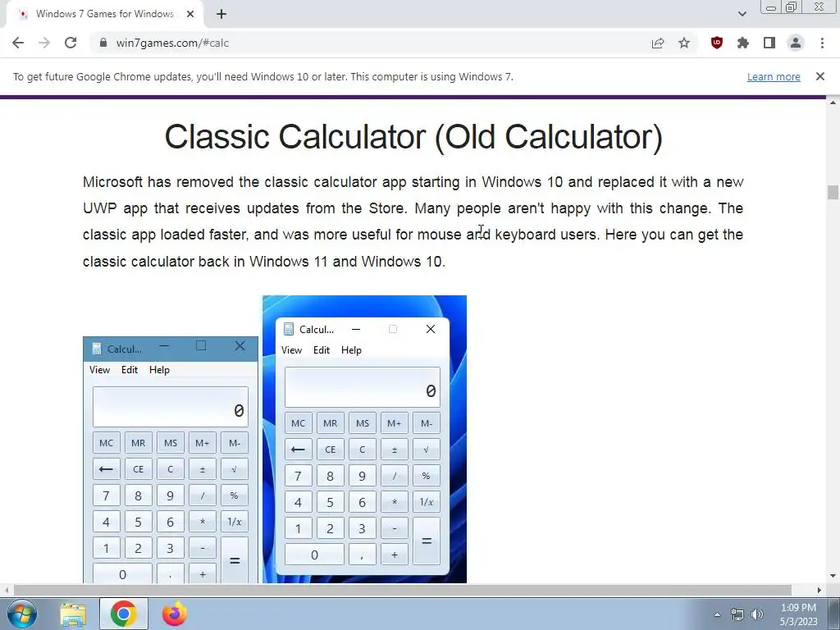View site information lock icon
The height and width of the screenshot is (630, 840).
(103, 43)
